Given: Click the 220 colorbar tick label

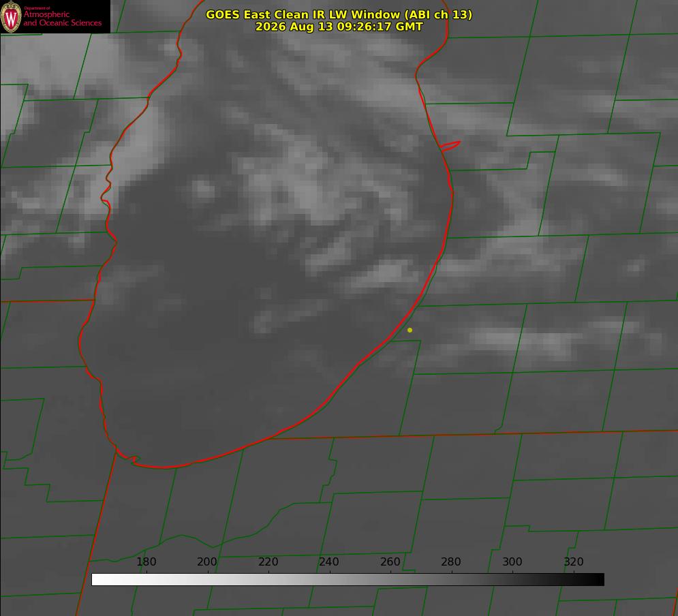Looking at the screenshot, I should pos(268,561).
